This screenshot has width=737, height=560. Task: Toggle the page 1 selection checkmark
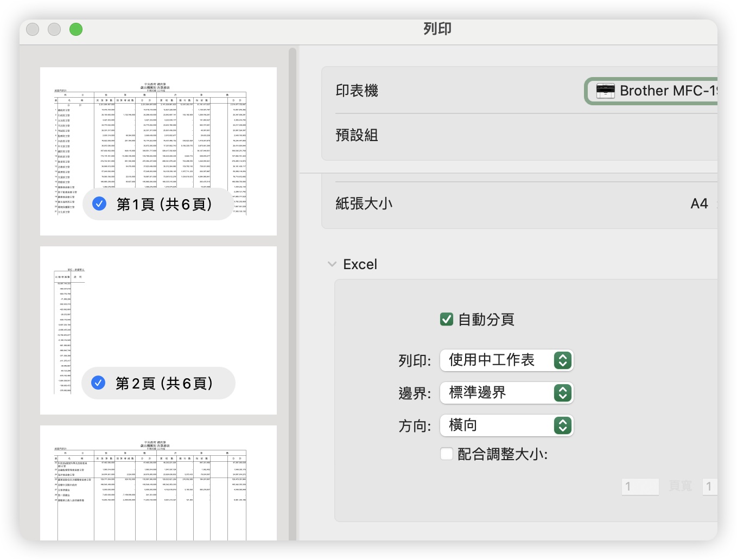[x=99, y=203]
